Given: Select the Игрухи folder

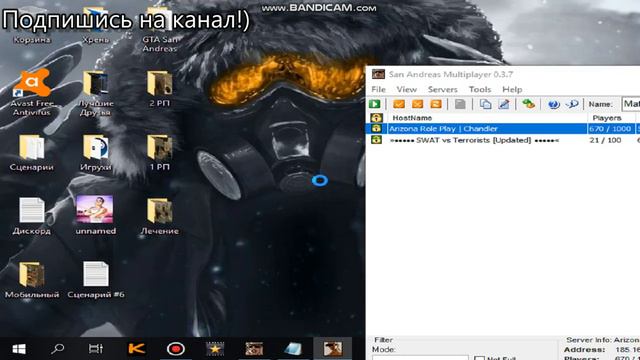Looking at the screenshot, I should (x=96, y=153).
